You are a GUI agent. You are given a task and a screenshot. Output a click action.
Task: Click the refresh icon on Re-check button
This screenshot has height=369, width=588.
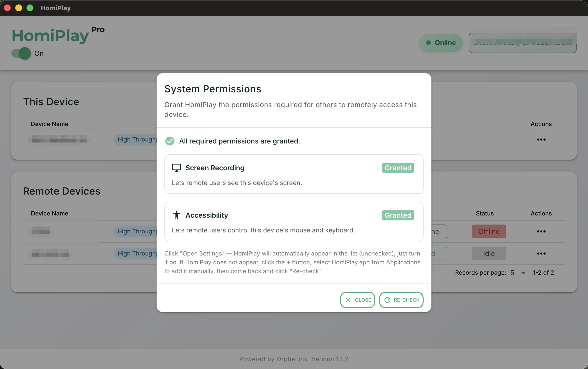point(387,300)
